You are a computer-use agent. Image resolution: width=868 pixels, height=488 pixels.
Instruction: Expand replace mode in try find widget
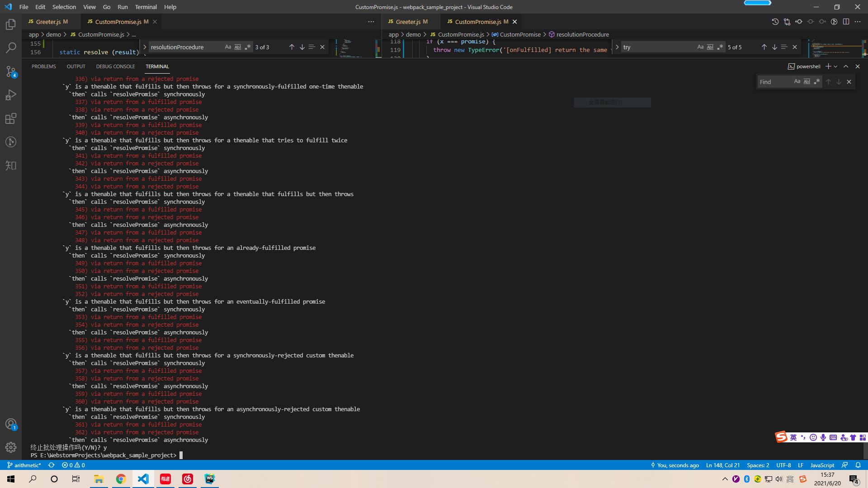(x=617, y=47)
